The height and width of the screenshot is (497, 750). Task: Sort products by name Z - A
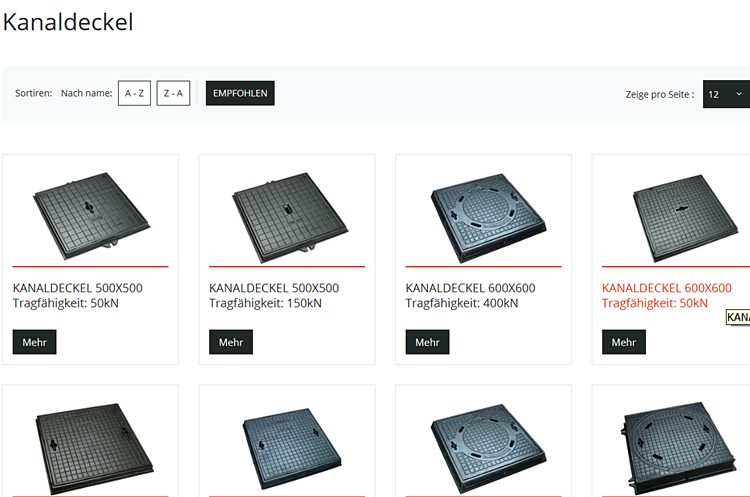pyautogui.click(x=173, y=93)
